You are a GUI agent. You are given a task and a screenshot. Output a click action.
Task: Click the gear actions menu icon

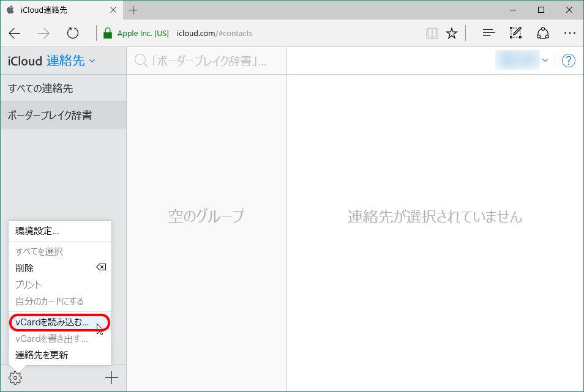[x=15, y=378]
